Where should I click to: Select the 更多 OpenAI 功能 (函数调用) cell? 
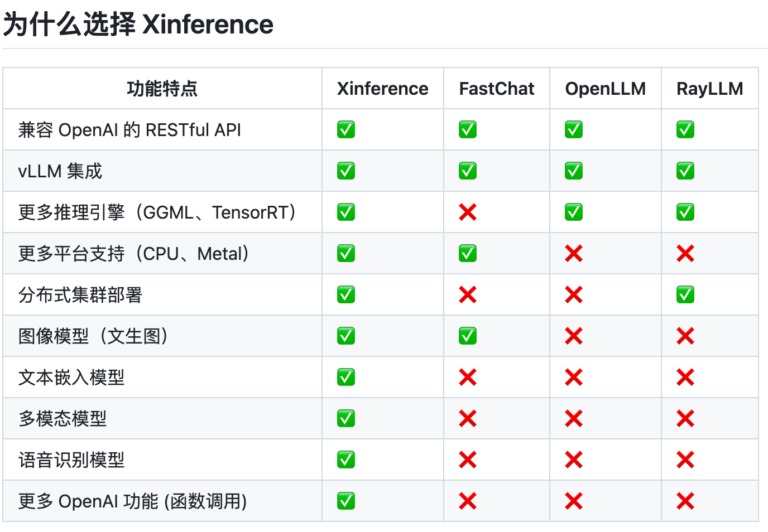click(162, 501)
